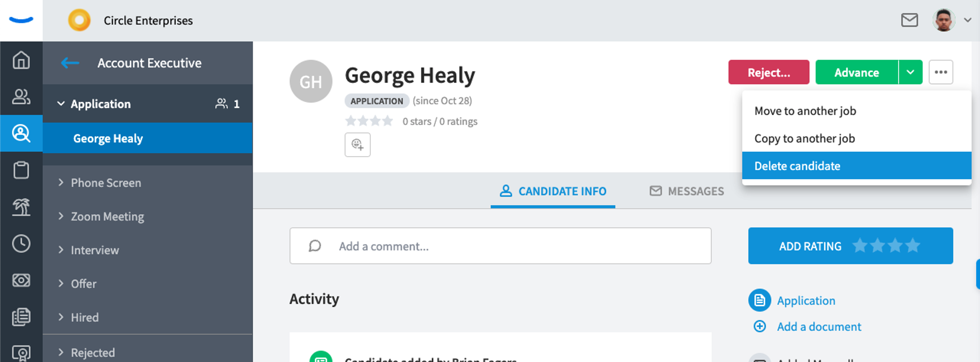Click the add reaction emoji icon
The image size is (980, 362).
coord(357,145)
